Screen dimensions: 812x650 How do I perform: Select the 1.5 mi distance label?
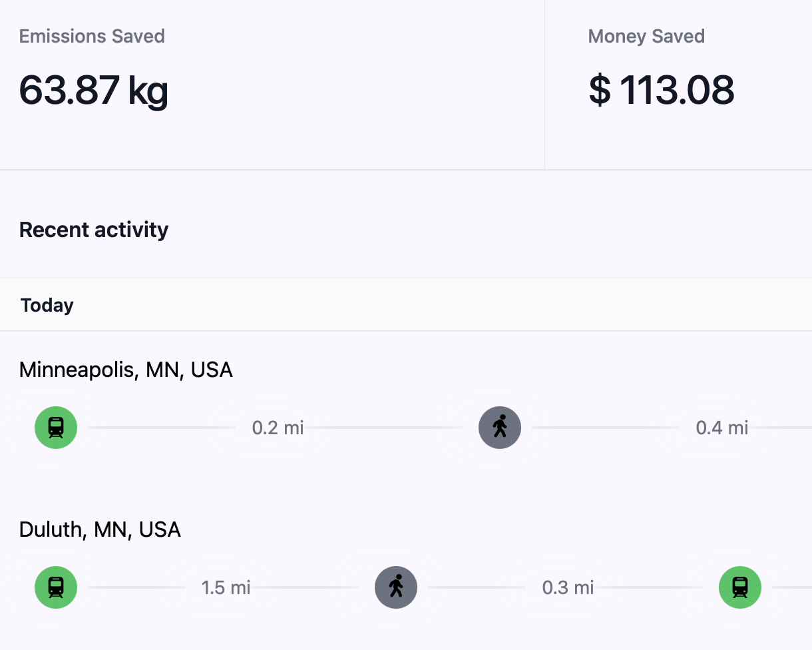[x=226, y=587]
